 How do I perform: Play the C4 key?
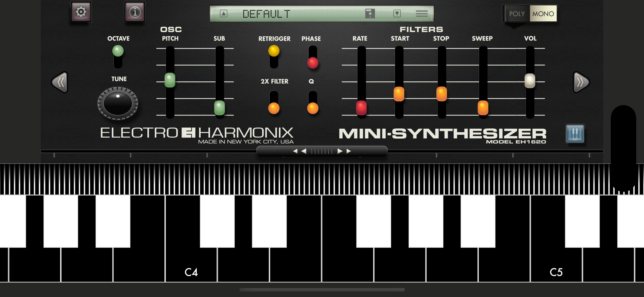pyautogui.click(x=191, y=265)
